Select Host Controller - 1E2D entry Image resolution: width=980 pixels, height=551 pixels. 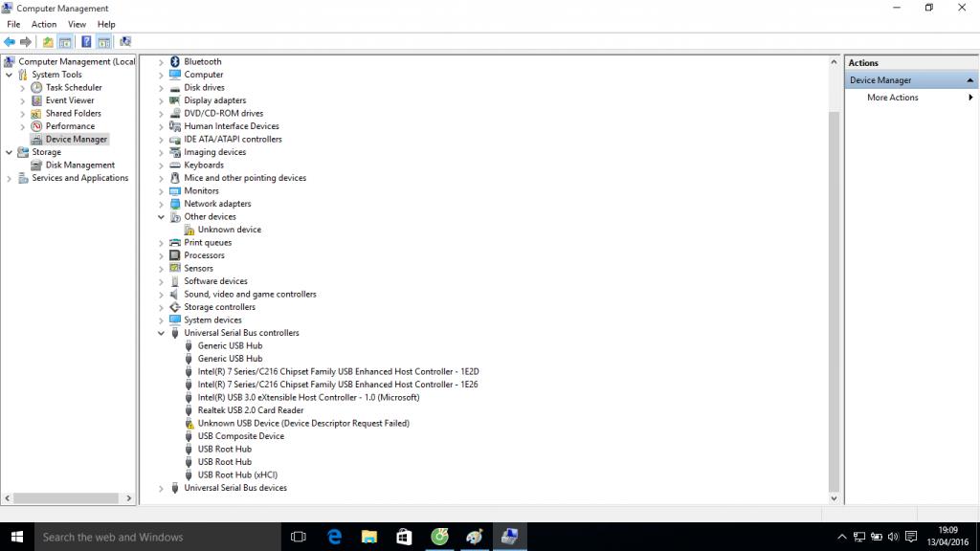point(338,372)
